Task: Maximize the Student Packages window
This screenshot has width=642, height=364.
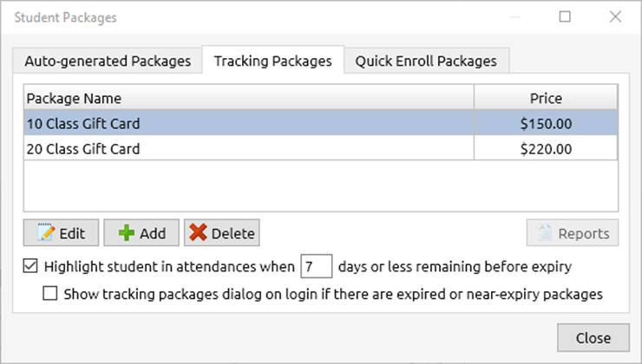Action: (565, 16)
